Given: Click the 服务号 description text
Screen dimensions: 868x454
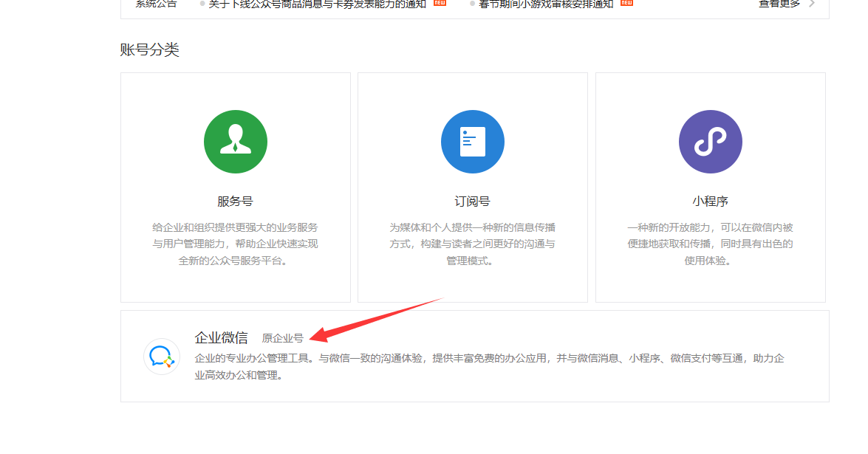Looking at the screenshot, I should [235, 244].
